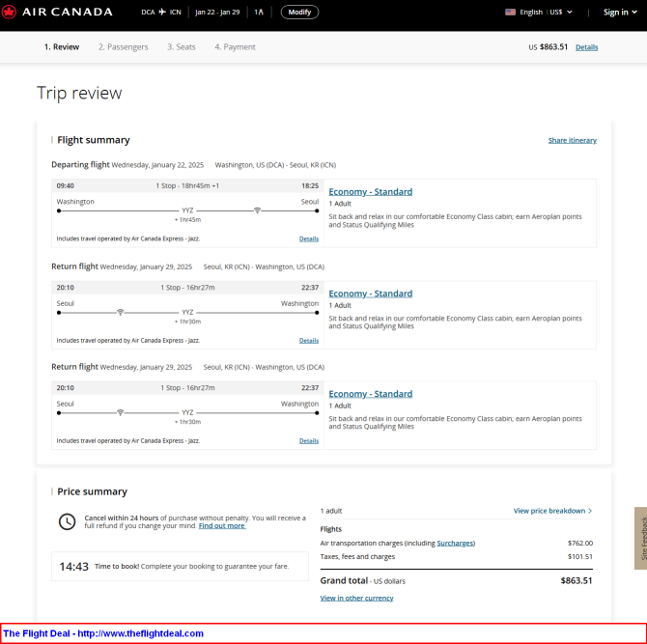Click Find out more about cancellation
The height and width of the screenshot is (644, 647).
pyautogui.click(x=222, y=526)
